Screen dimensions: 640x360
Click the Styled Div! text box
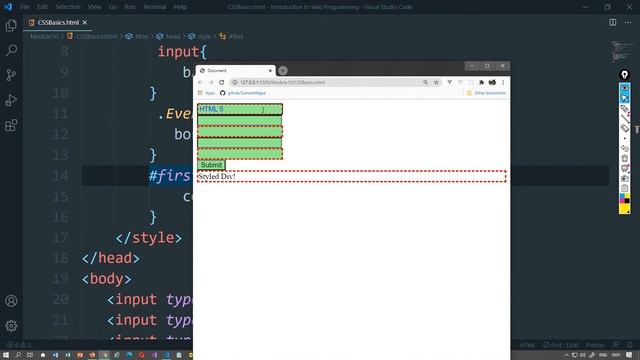coord(351,176)
